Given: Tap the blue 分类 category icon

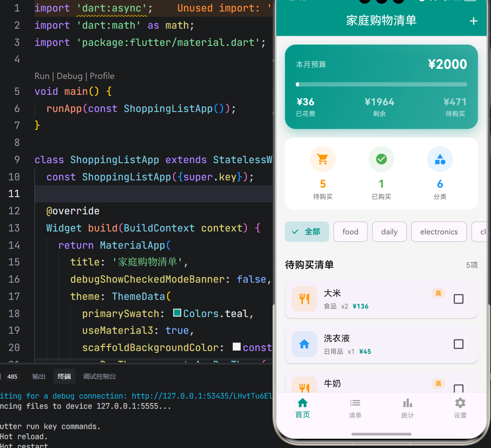Looking at the screenshot, I should pyautogui.click(x=440, y=159).
